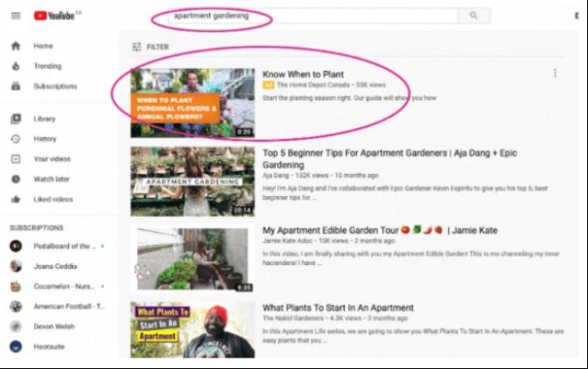Click the Subscriptions icon
The height and width of the screenshot is (369, 588).
pyautogui.click(x=16, y=87)
